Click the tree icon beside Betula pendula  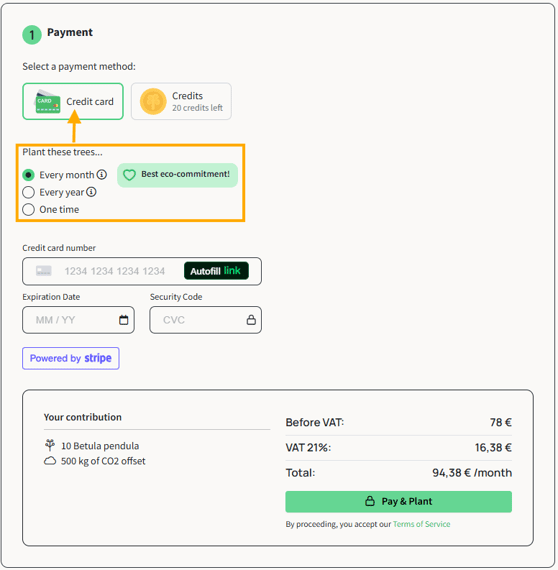coord(50,445)
